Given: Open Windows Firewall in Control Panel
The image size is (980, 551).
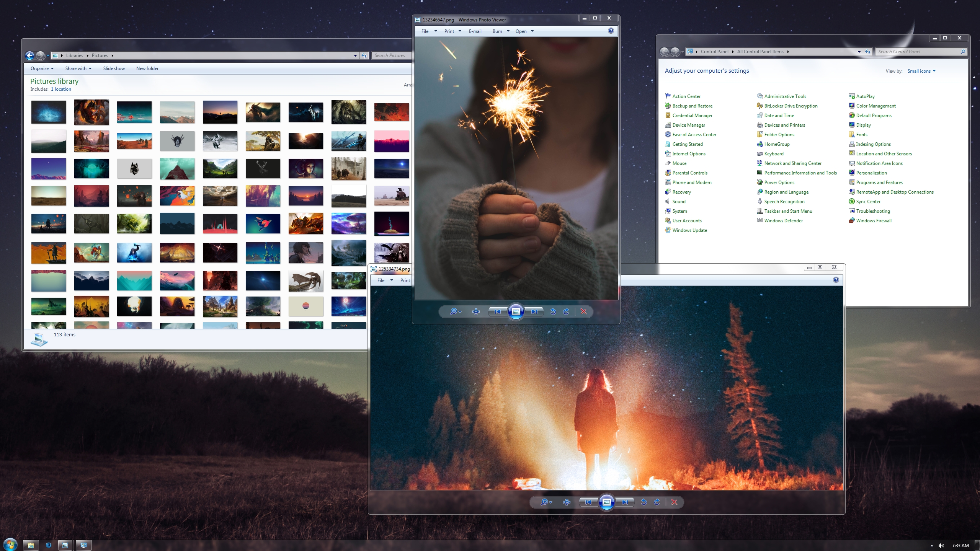Looking at the screenshot, I should [874, 221].
